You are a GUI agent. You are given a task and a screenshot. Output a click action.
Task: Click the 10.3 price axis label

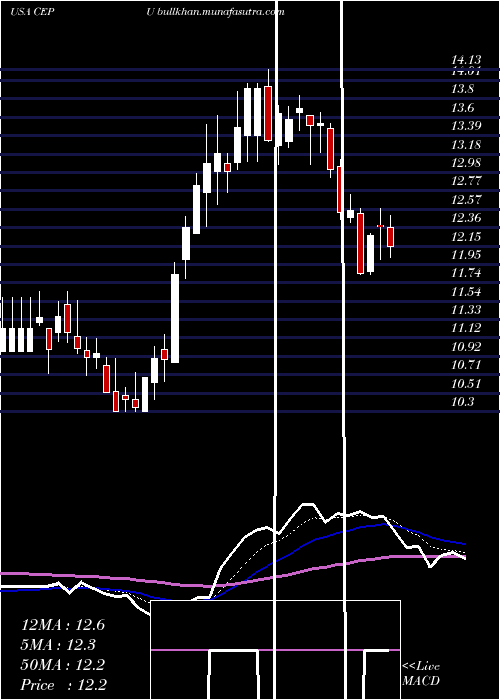click(462, 402)
